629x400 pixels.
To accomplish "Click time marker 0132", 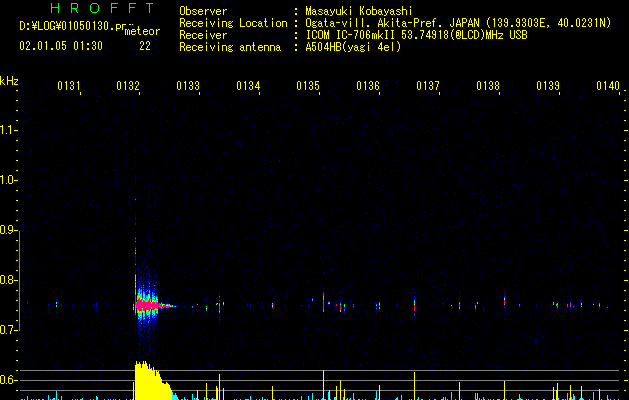I will click(128, 86).
